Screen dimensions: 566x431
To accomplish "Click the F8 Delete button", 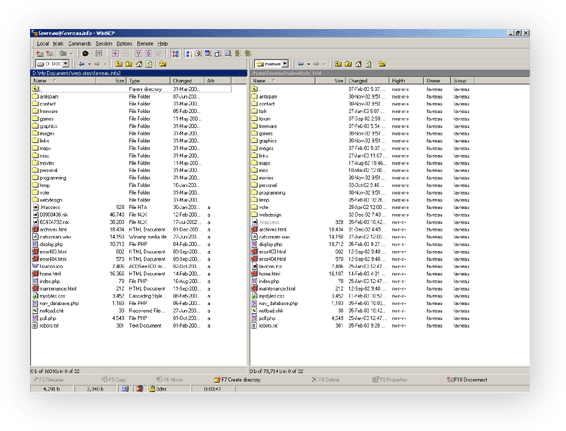I will point(325,380).
